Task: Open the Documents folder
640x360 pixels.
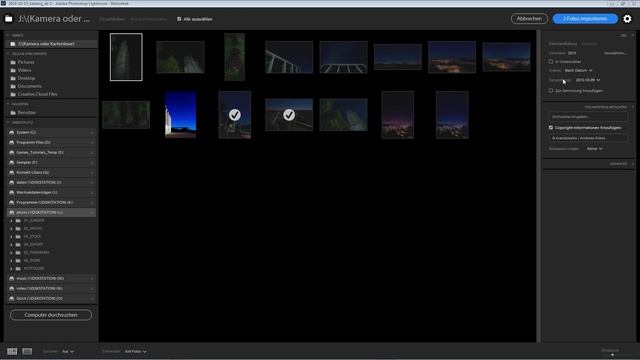Action: pos(29,86)
